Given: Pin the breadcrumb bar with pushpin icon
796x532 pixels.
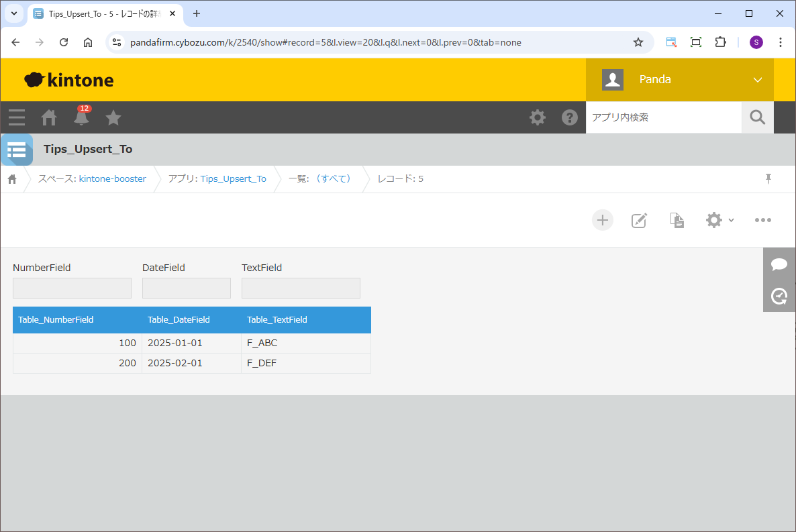Looking at the screenshot, I should (x=768, y=178).
